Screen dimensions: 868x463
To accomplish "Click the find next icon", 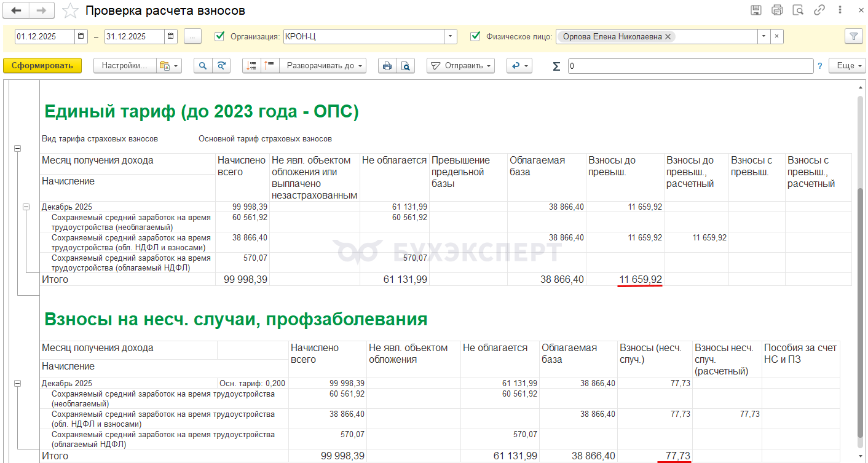I will click(221, 66).
